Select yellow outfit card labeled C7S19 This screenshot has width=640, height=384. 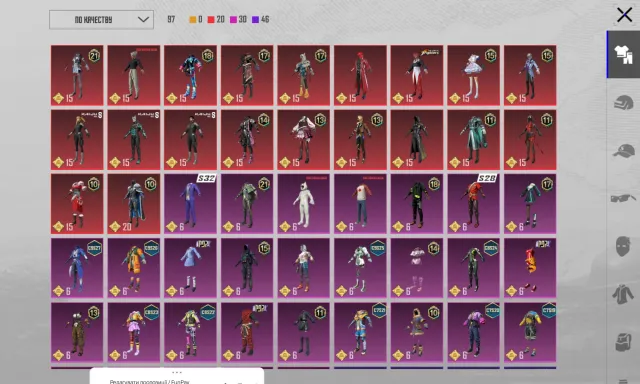pos(530,333)
